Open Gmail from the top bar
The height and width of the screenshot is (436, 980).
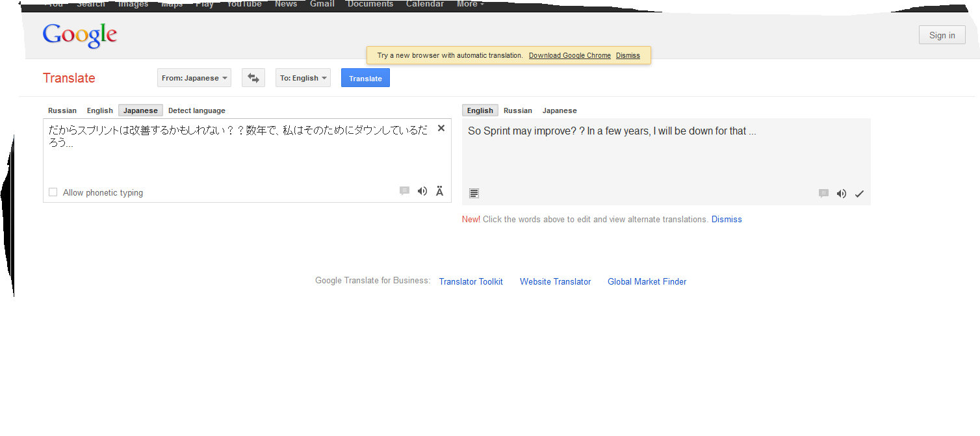(x=322, y=4)
